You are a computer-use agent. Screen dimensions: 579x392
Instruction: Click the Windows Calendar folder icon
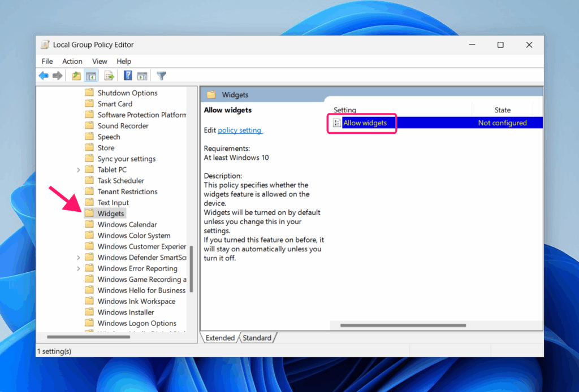point(89,224)
